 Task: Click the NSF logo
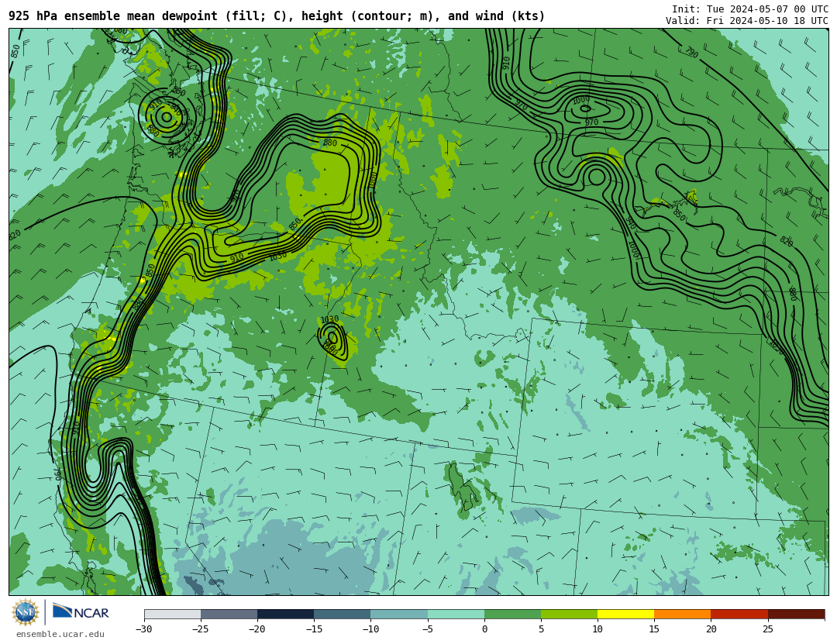coord(25,612)
